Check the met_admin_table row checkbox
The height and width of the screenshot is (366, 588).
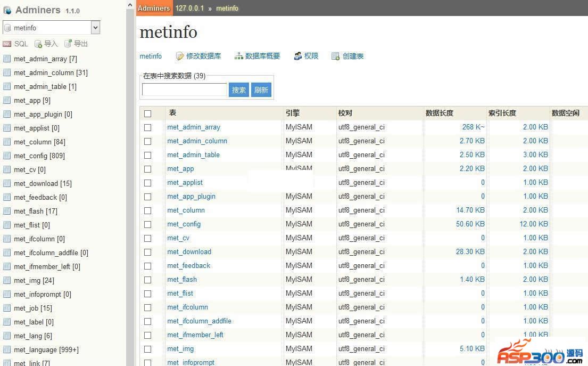pos(148,155)
